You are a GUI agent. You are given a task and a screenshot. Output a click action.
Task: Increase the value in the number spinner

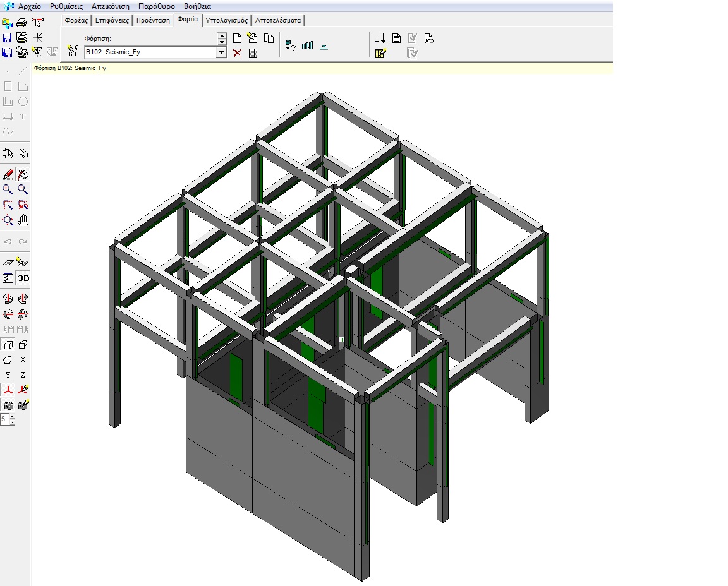click(12, 416)
